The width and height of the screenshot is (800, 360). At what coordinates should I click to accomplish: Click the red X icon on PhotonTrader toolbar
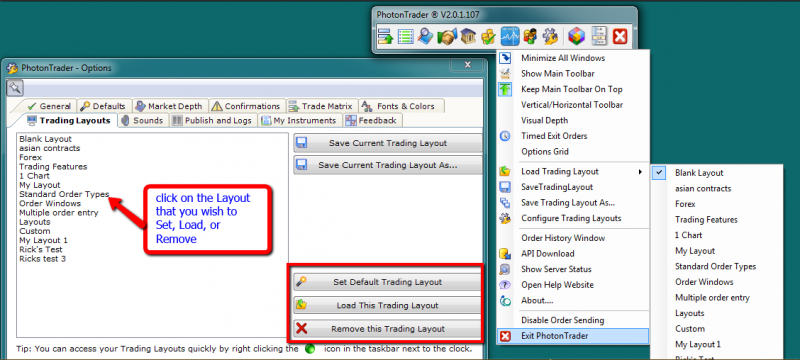(620, 37)
